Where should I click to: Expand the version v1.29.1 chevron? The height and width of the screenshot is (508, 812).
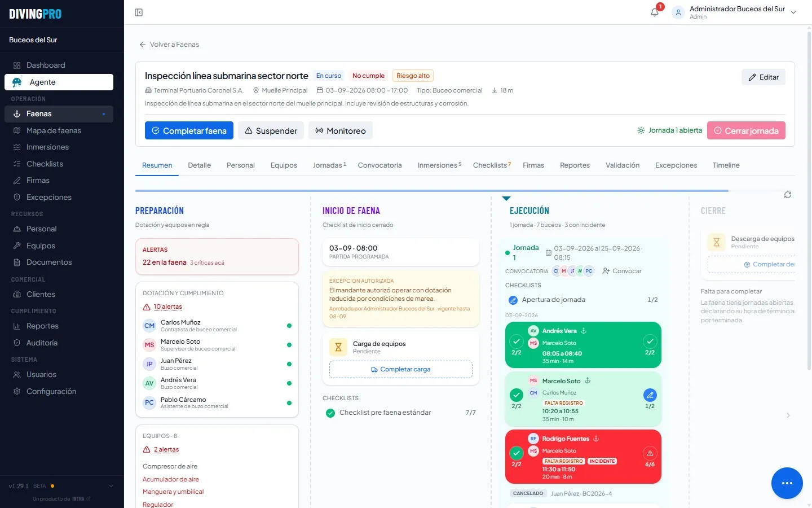(x=111, y=486)
